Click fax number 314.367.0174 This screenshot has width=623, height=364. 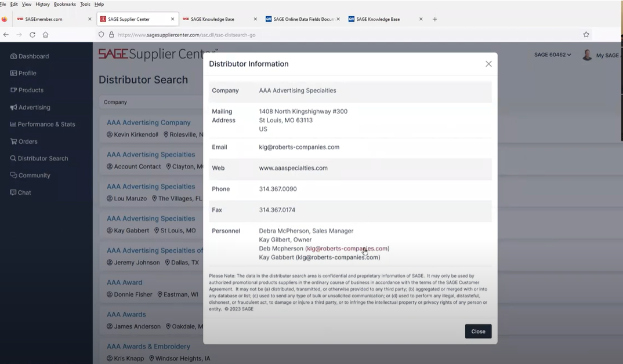pos(277,210)
